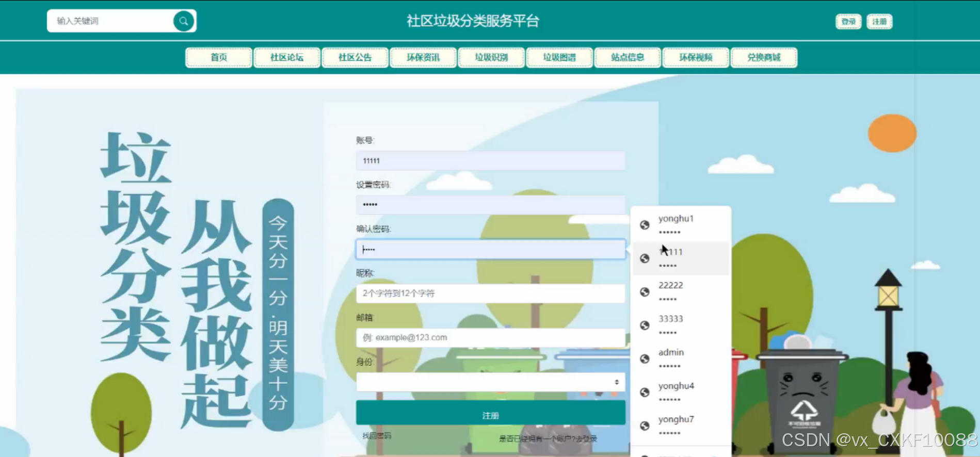Click the globe icon beside yonghu1
The width and height of the screenshot is (980, 457).
[x=645, y=225]
